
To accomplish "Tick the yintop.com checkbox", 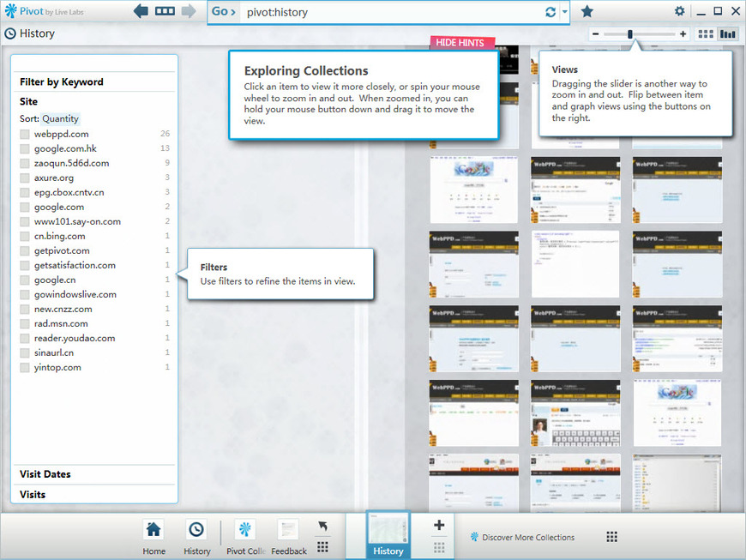I will coord(25,368).
